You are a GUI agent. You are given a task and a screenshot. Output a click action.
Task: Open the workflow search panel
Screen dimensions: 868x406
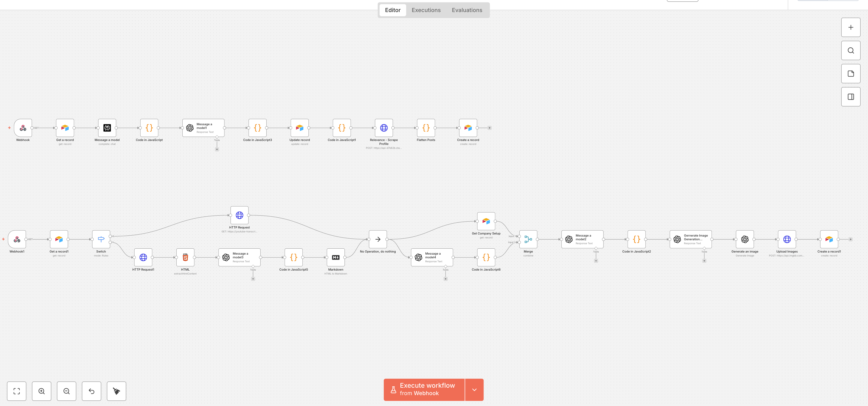(x=850, y=50)
